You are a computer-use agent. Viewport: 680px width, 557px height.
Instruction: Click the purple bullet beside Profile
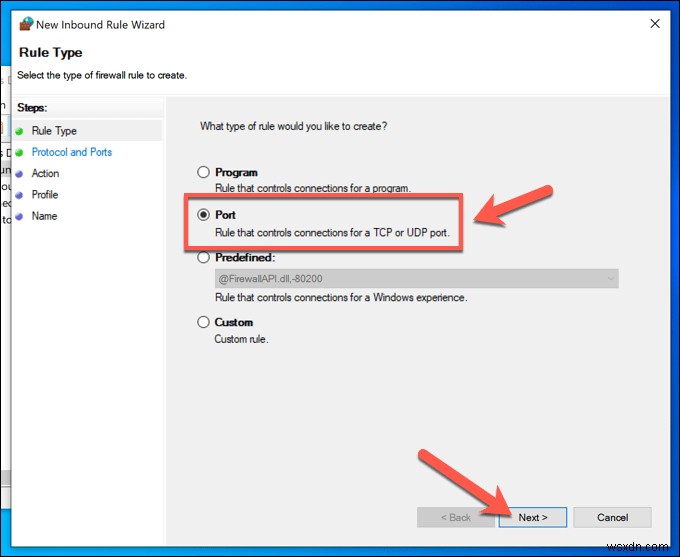19,195
